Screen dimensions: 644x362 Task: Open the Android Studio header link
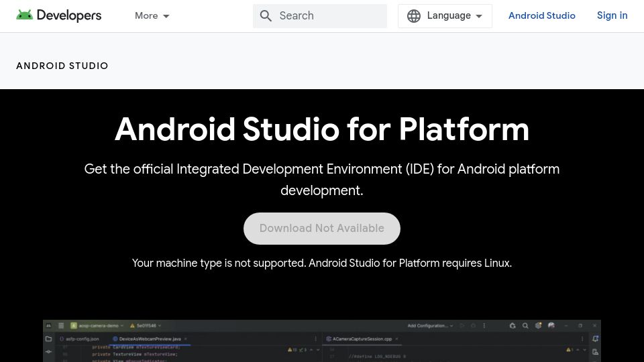tap(542, 15)
